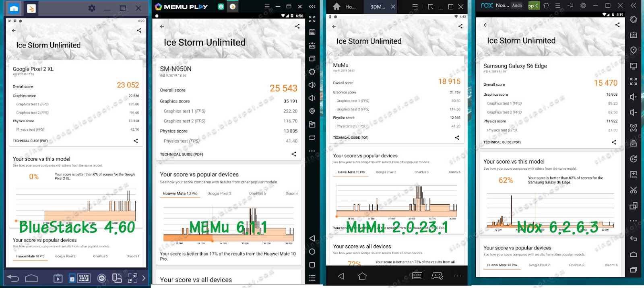
Task: Open MuMu gamepad settings icon
Action: click(437, 276)
